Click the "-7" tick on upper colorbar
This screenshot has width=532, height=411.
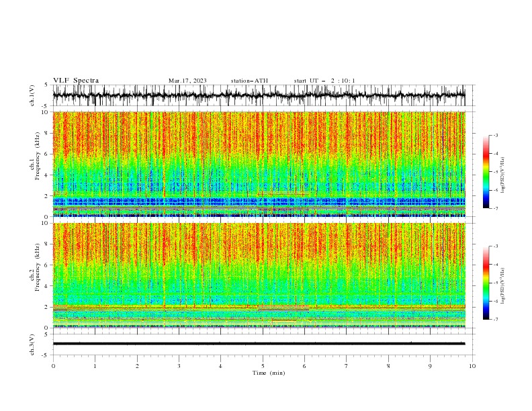tap(495, 209)
